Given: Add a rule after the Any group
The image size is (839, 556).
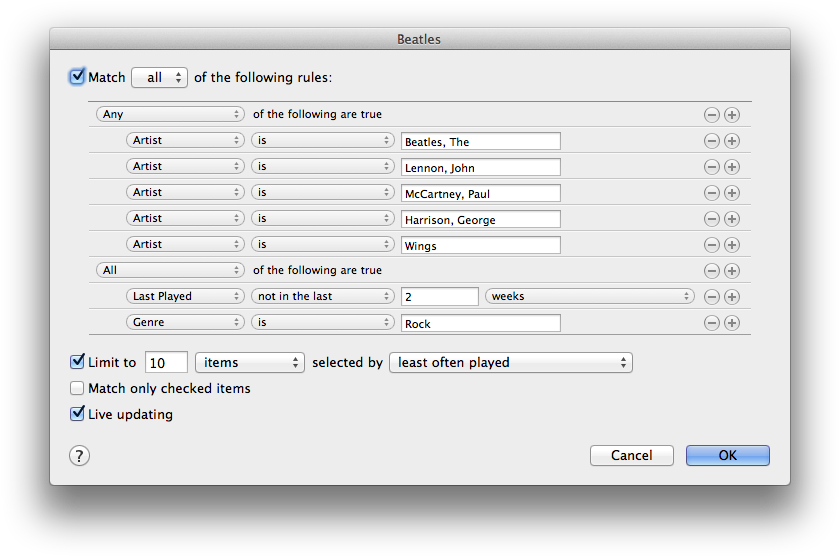Looking at the screenshot, I should pos(732,115).
